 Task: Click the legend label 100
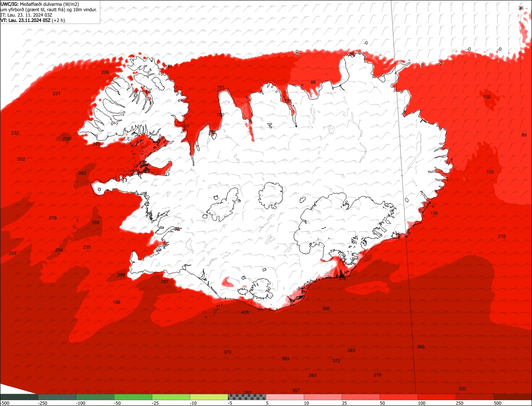[x=422, y=403]
